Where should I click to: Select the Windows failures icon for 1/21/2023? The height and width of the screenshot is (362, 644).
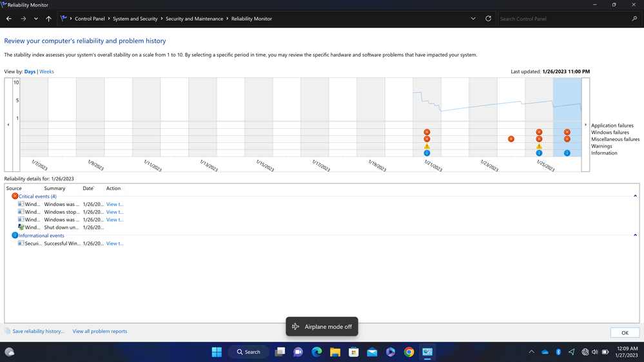427,132
